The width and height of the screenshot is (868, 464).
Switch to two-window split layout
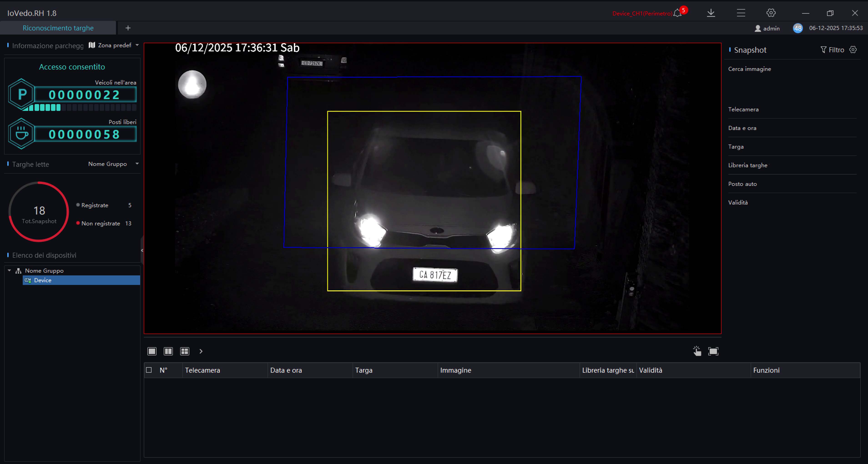168,351
